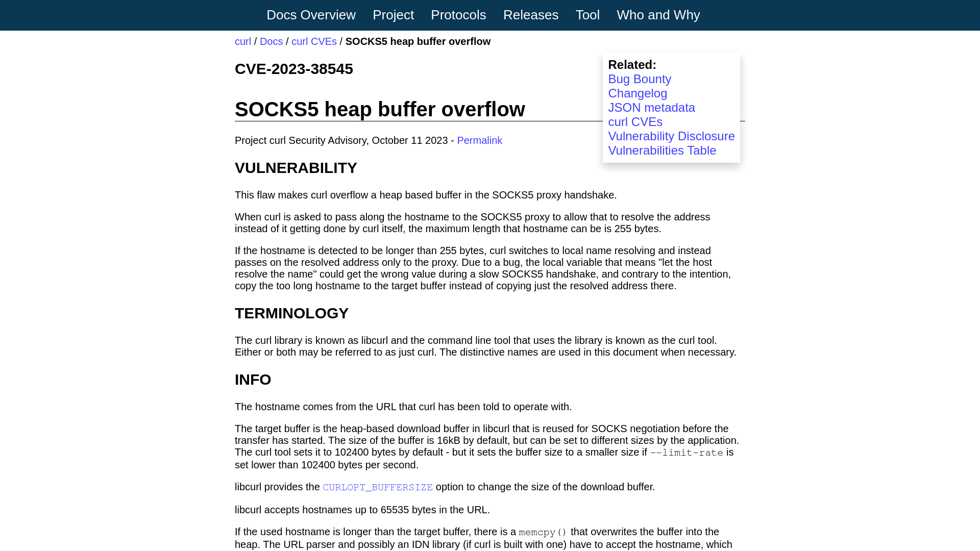The image size is (980, 551).
Task: Click the Tool menu item
Action: 587,15
